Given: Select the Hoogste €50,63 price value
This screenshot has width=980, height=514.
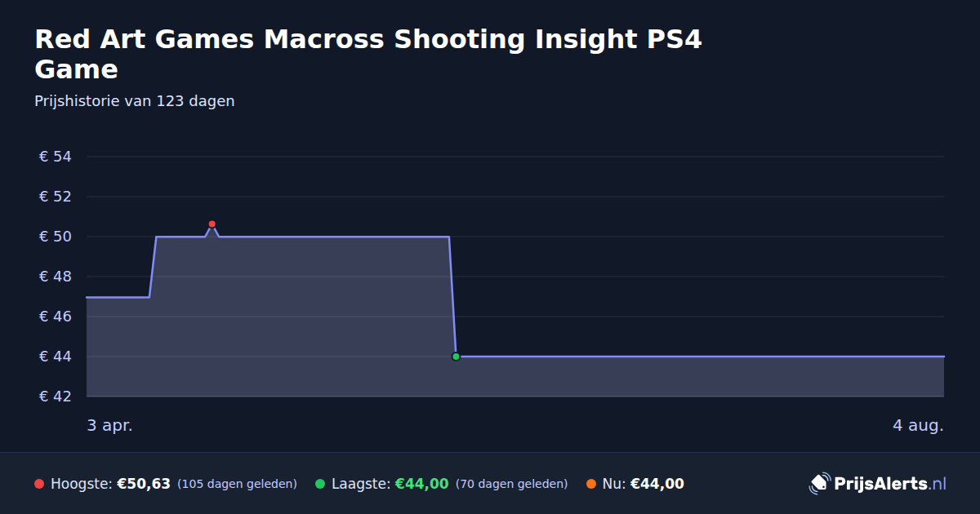Looking at the screenshot, I should pos(144,484).
